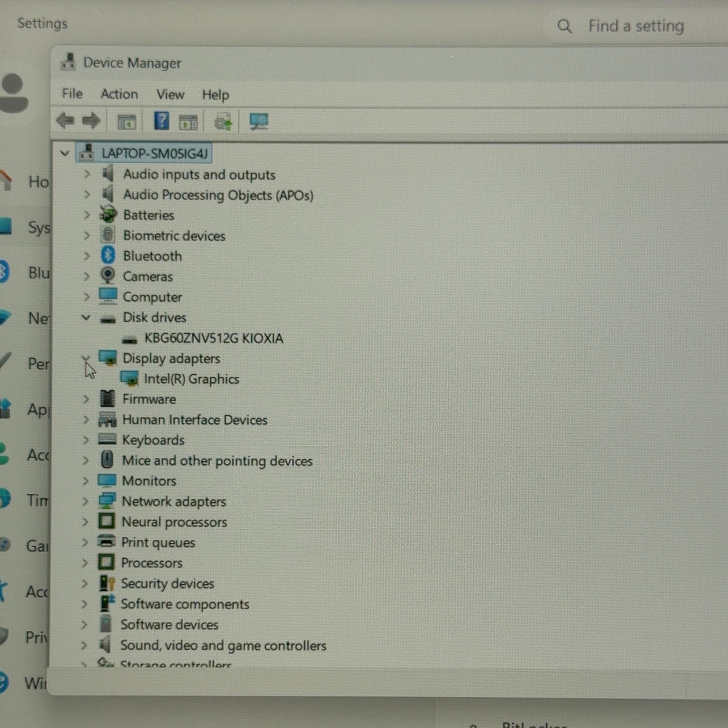Select the KBG60ZNV512G KIOXIA disk drive
The height and width of the screenshot is (728, 728).
pos(214,338)
